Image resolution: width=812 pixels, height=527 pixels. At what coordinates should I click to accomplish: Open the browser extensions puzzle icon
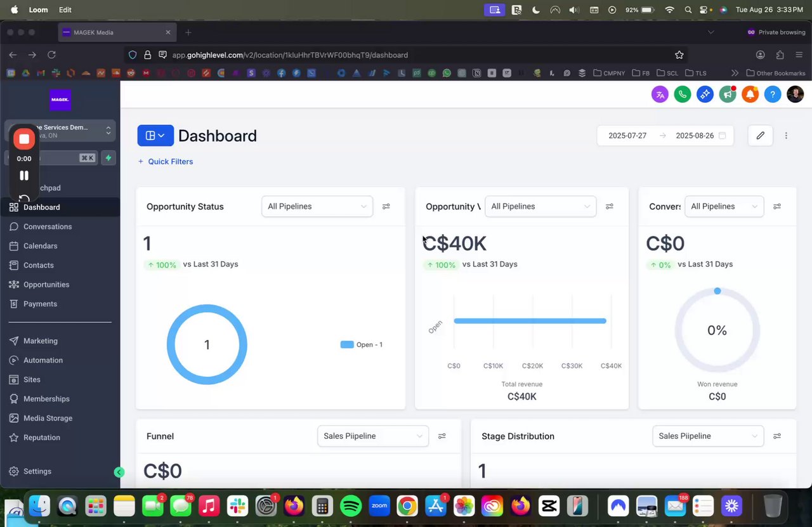point(780,55)
